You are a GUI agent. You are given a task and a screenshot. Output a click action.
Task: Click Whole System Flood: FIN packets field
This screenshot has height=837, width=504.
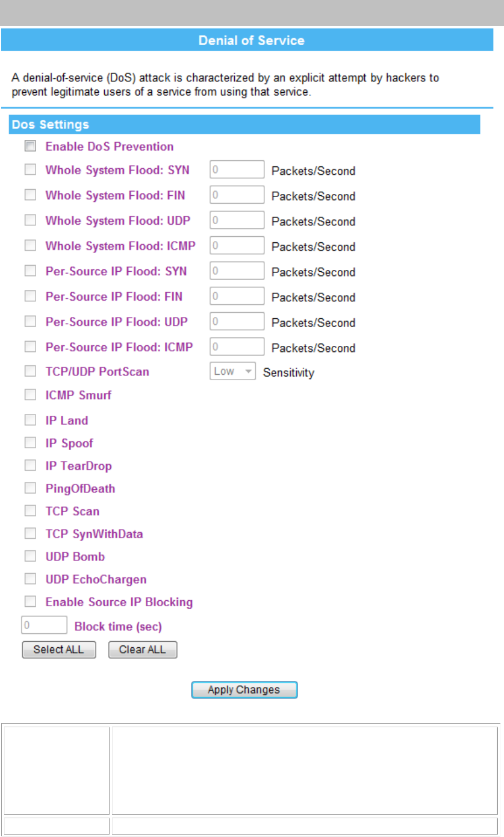(x=237, y=195)
